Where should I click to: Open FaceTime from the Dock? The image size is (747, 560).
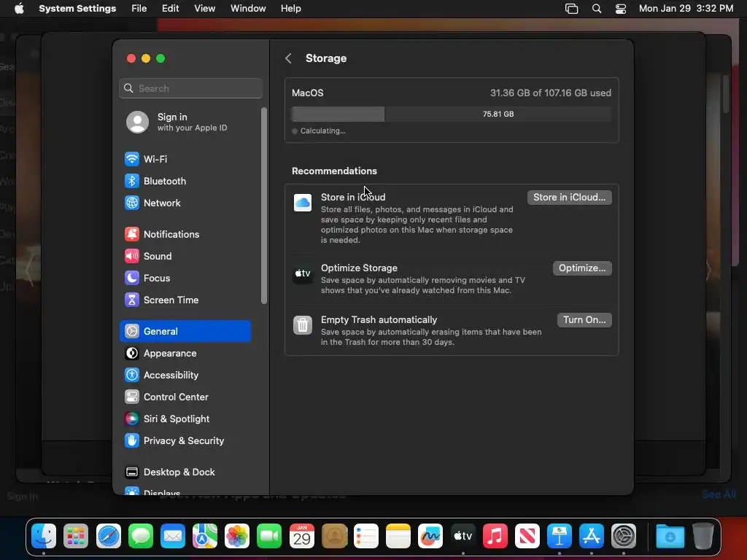pyautogui.click(x=269, y=537)
